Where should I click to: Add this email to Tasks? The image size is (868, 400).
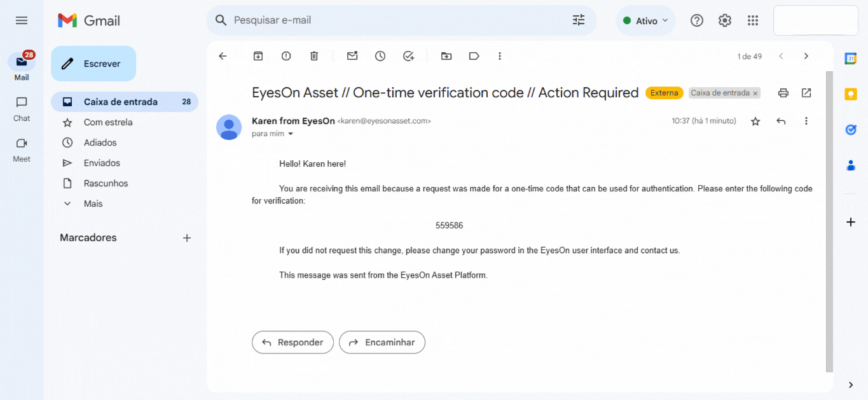pos(408,56)
